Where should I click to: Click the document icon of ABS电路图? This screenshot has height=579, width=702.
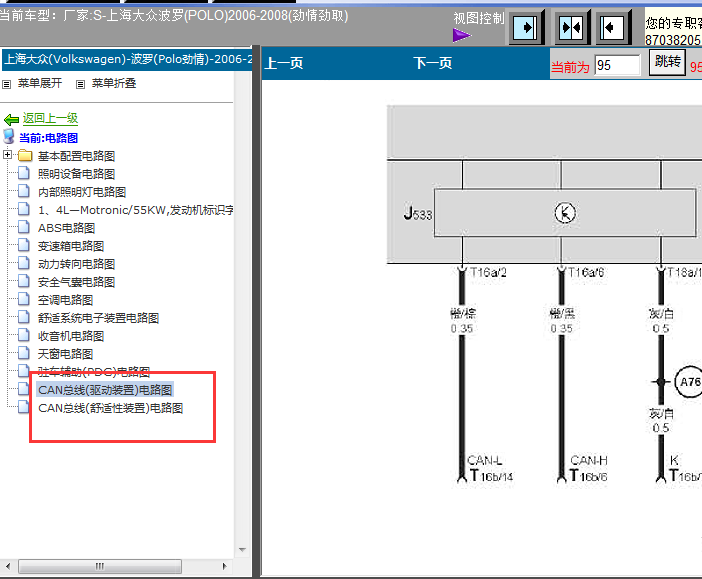coord(24,227)
